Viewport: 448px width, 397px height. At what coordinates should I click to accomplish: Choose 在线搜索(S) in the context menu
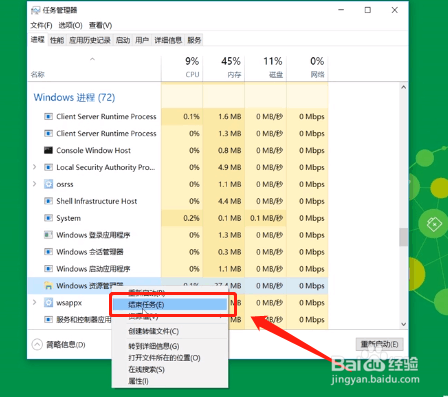[170, 370]
